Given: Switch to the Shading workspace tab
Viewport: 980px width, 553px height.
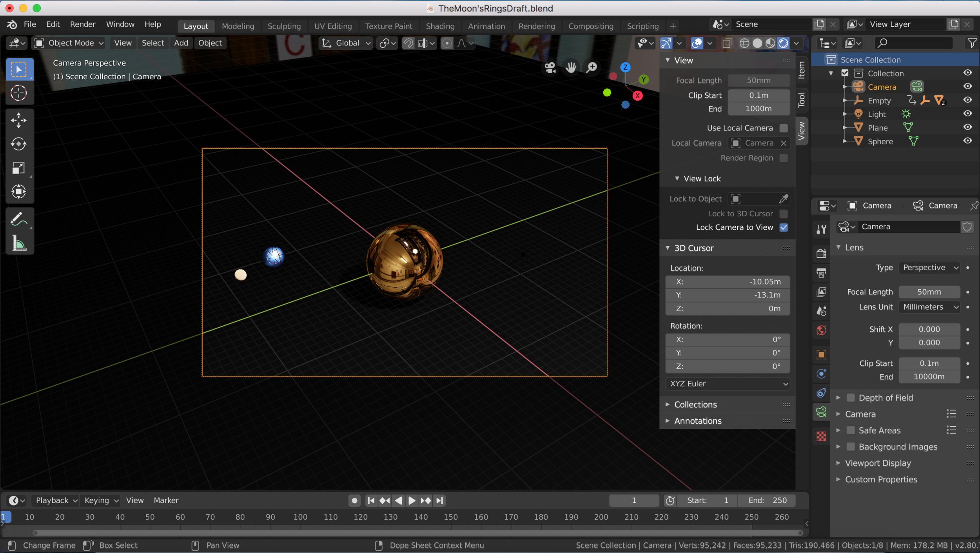Looking at the screenshot, I should pos(440,26).
